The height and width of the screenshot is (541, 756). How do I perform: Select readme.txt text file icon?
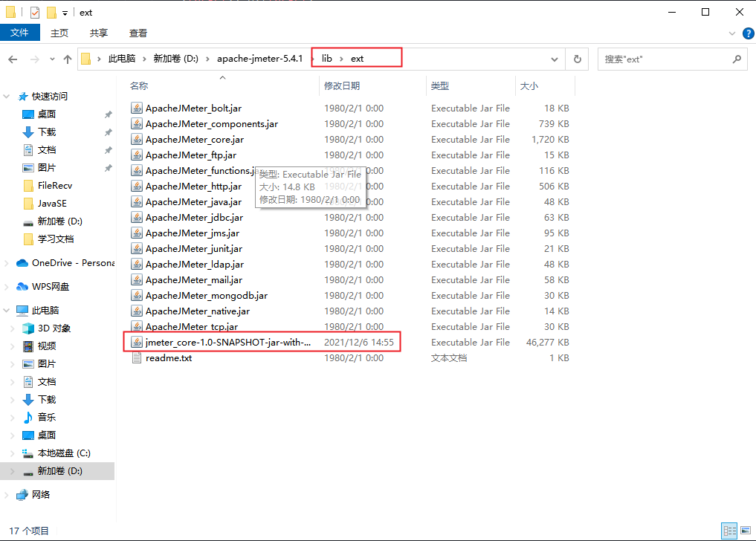tap(137, 357)
